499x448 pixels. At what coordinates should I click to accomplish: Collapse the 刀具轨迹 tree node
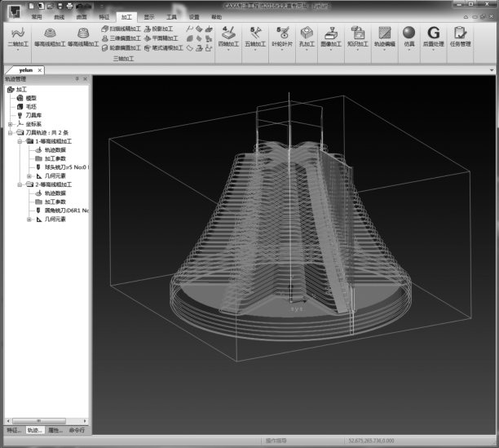coord(11,132)
